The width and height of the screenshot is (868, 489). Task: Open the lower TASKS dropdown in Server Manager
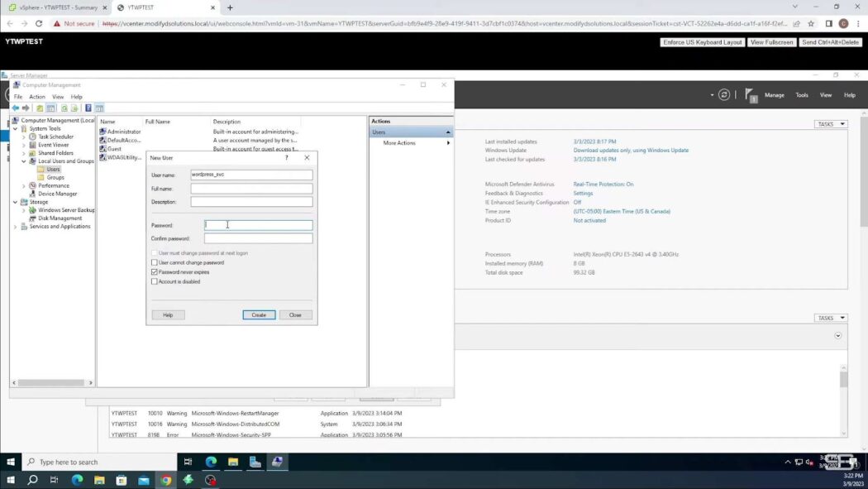pyautogui.click(x=830, y=318)
